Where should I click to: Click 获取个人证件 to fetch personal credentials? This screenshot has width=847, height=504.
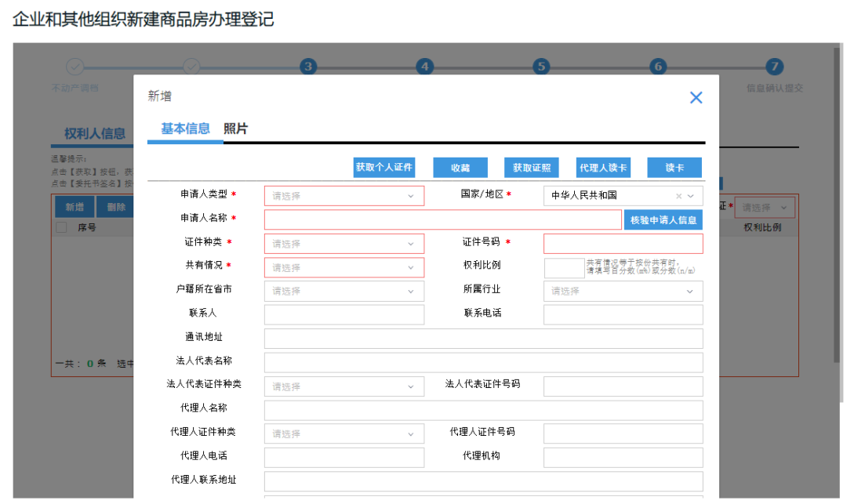(x=384, y=167)
